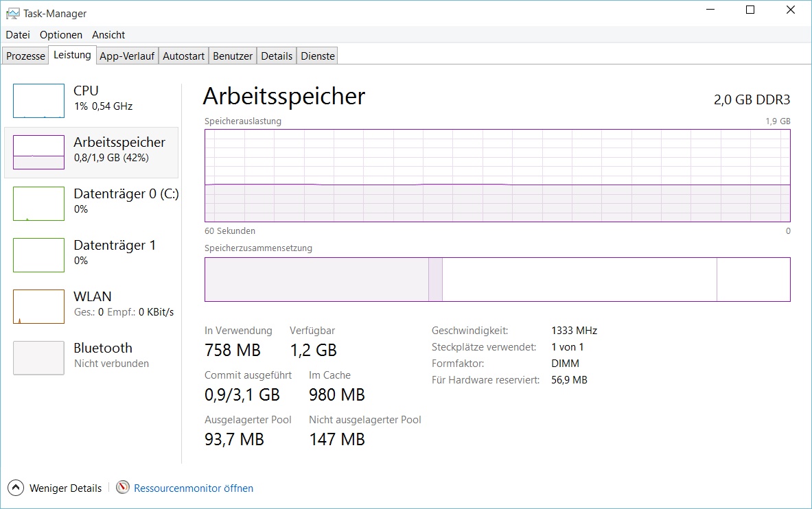Image resolution: width=812 pixels, height=509 pixels.
Task: Open the Datei menu
Action: 18,34
